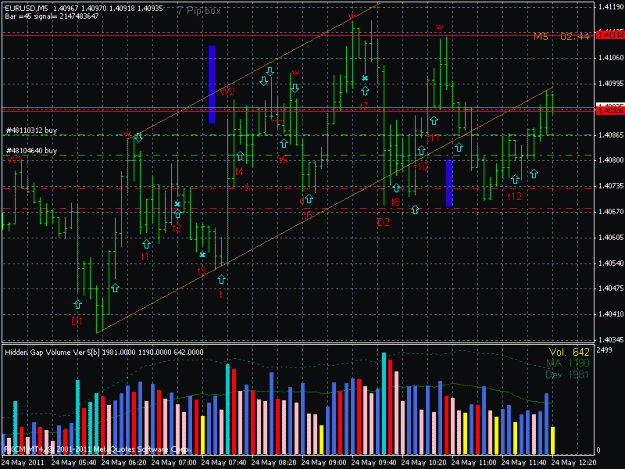Click the cyan x marker above t3
The image size is (625, 469).
point(202,255)
